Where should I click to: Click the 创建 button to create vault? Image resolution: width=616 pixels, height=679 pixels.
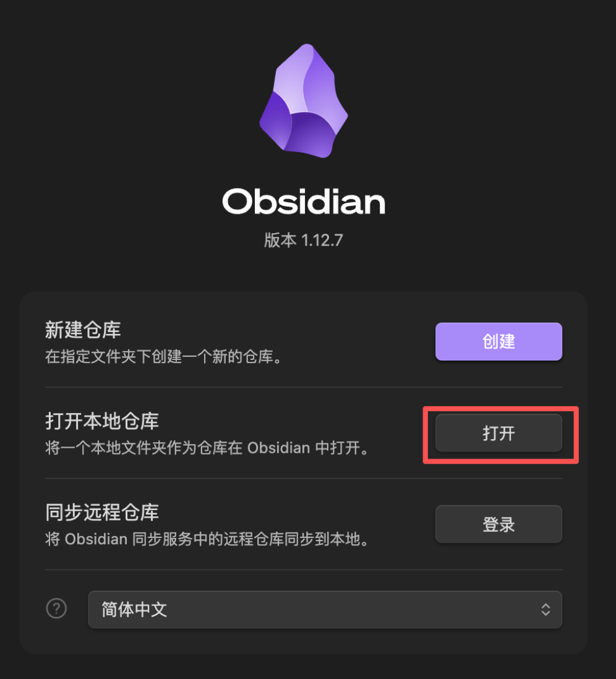pyautogui.click(x=498, y=341)
